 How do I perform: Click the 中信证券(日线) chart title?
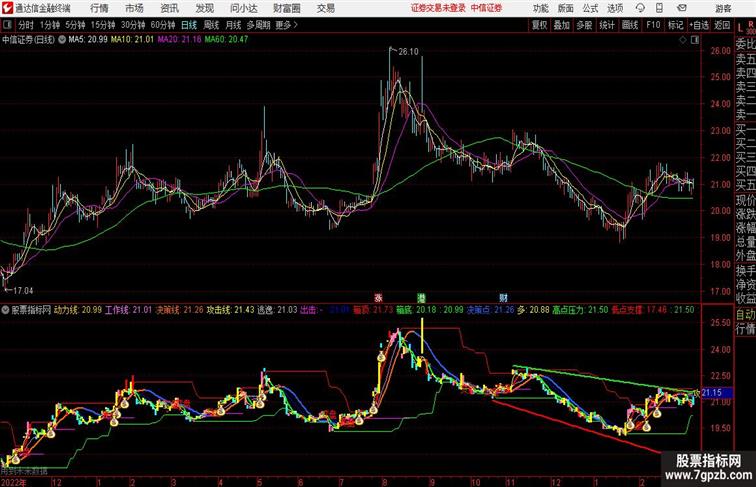coord(28,40)
